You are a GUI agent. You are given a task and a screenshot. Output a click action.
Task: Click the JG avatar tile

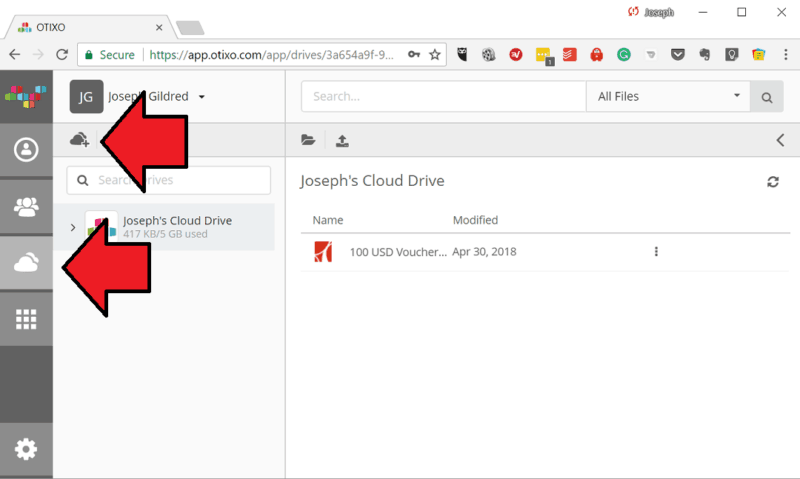(x=86, y=96)
